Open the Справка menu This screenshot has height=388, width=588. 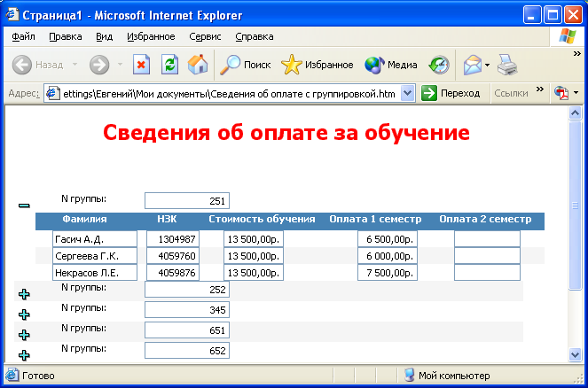[x=255, y=36]
